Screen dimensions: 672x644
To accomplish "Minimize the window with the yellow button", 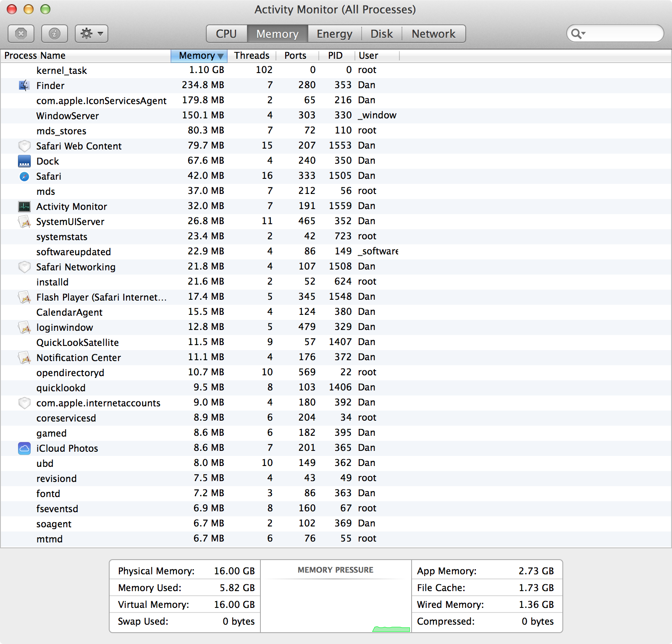I will pyautogui.click(x=29, y=9).
